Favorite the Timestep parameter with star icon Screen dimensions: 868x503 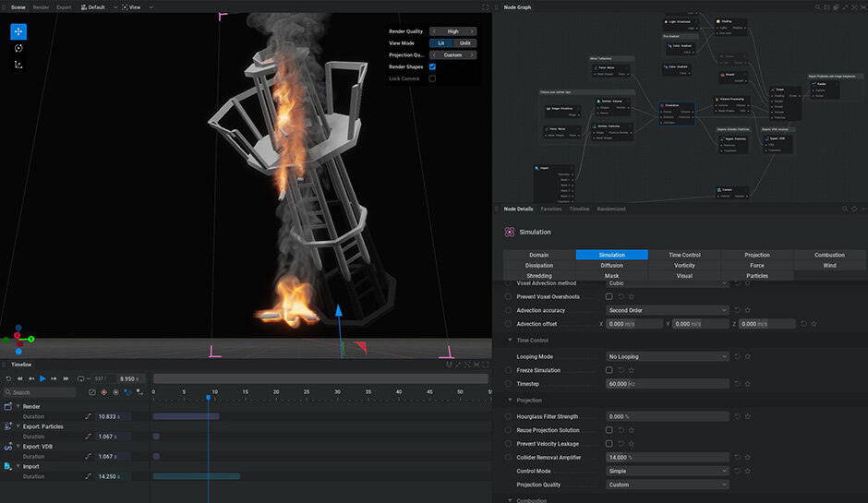[747, 383]
